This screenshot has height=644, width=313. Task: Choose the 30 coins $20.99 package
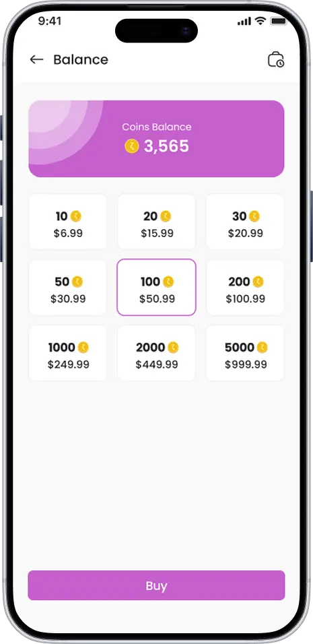[245, 222]
